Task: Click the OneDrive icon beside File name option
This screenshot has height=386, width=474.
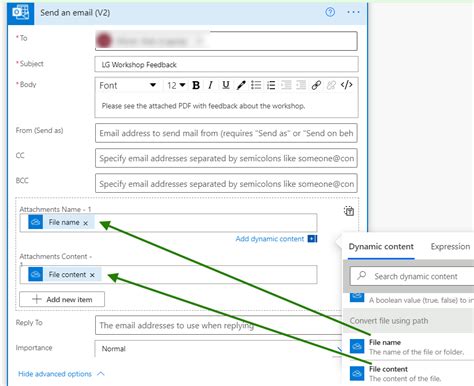Action: [357, 346]
